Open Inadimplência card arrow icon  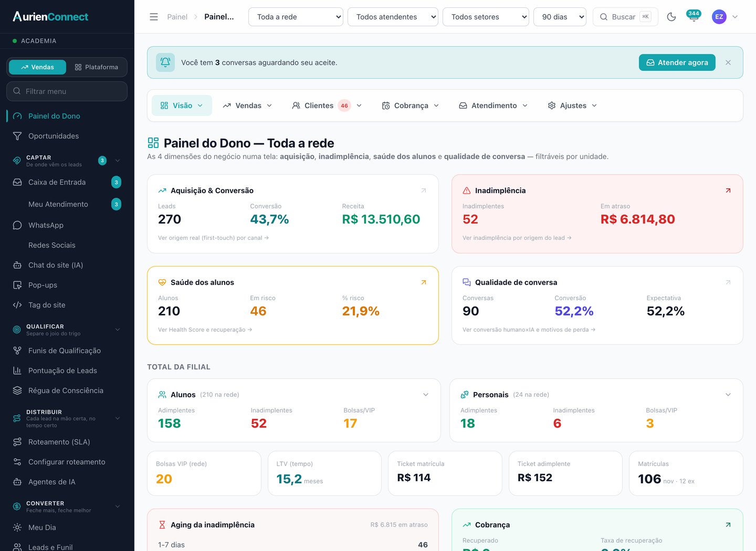(728, 190)
